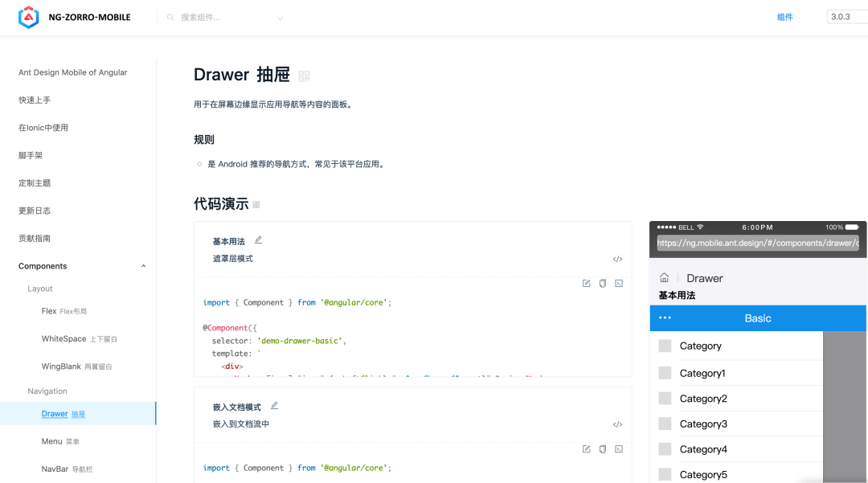
Task: Click the edit pencil icon beside 嵌入文档模式
Action: 274,406
